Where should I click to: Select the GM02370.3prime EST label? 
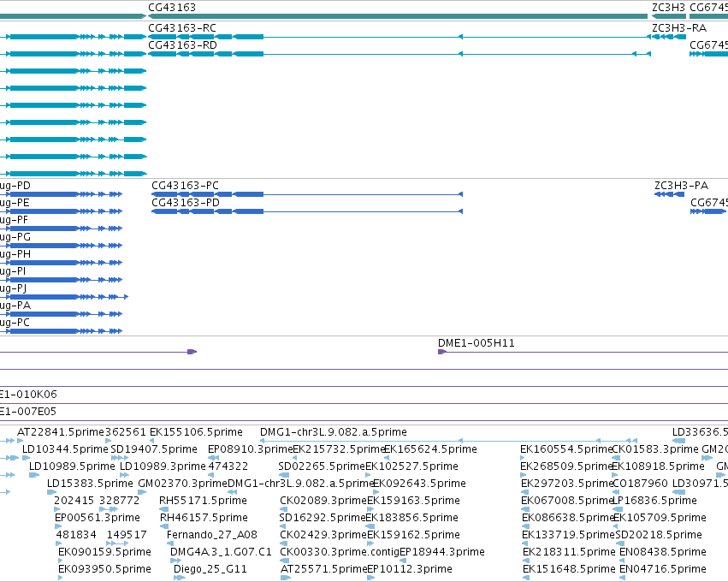pyautogui.click(x=183, y=484)
